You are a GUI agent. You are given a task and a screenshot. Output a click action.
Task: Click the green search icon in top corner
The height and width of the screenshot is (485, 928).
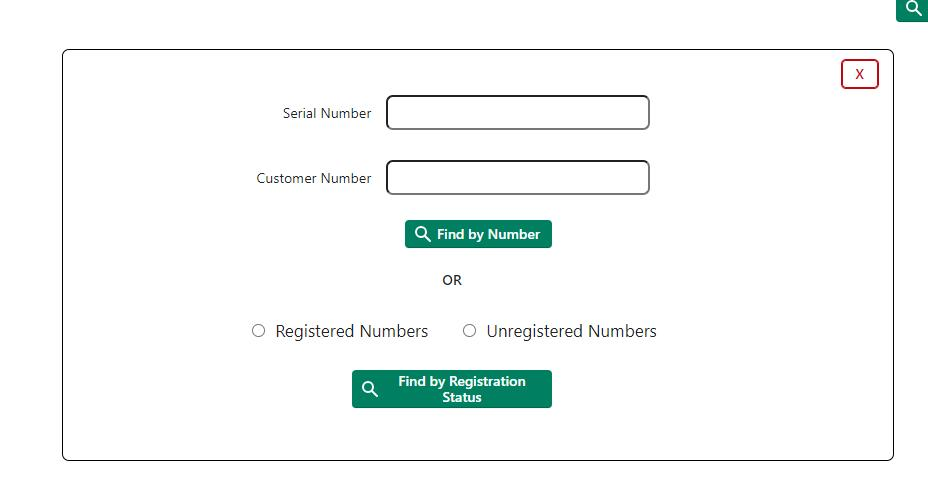913,9
